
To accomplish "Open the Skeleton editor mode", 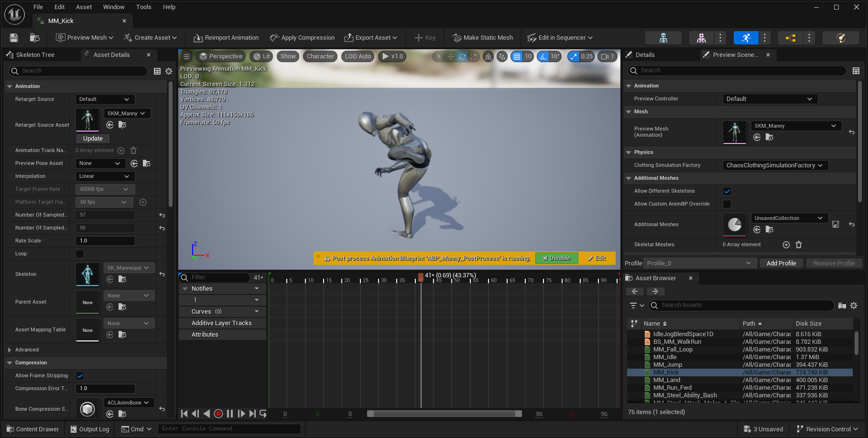I will (x=663, y=38).
